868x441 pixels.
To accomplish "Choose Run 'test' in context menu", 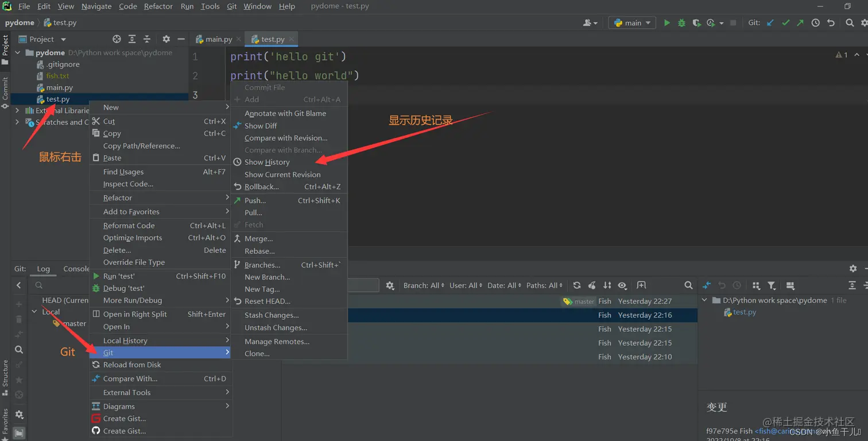I will [x=160, y=276].
